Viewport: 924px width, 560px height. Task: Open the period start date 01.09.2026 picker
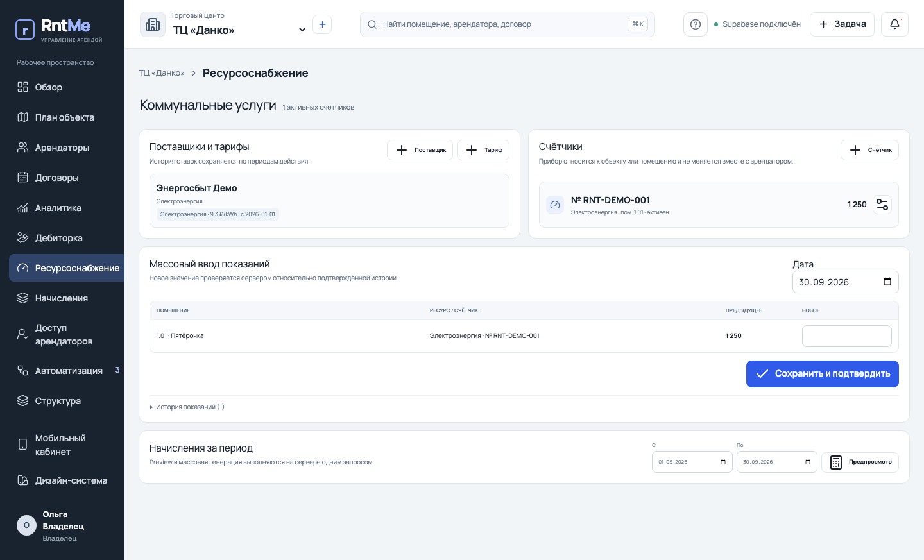click(723, 462)
